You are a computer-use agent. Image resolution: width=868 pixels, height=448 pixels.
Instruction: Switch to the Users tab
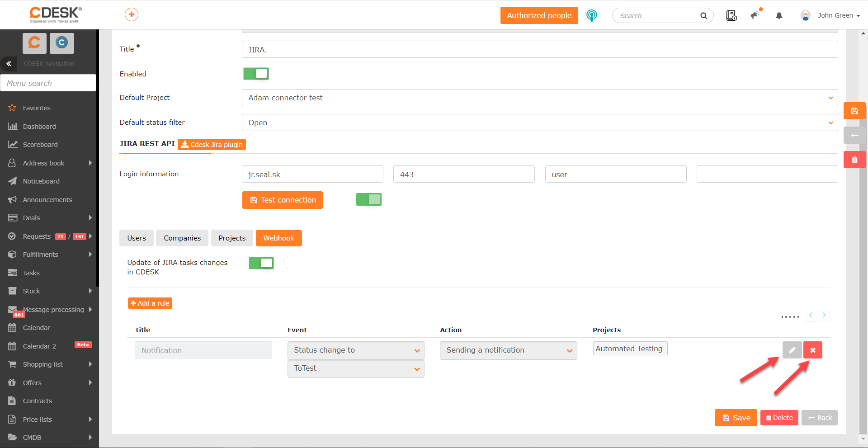137,238
